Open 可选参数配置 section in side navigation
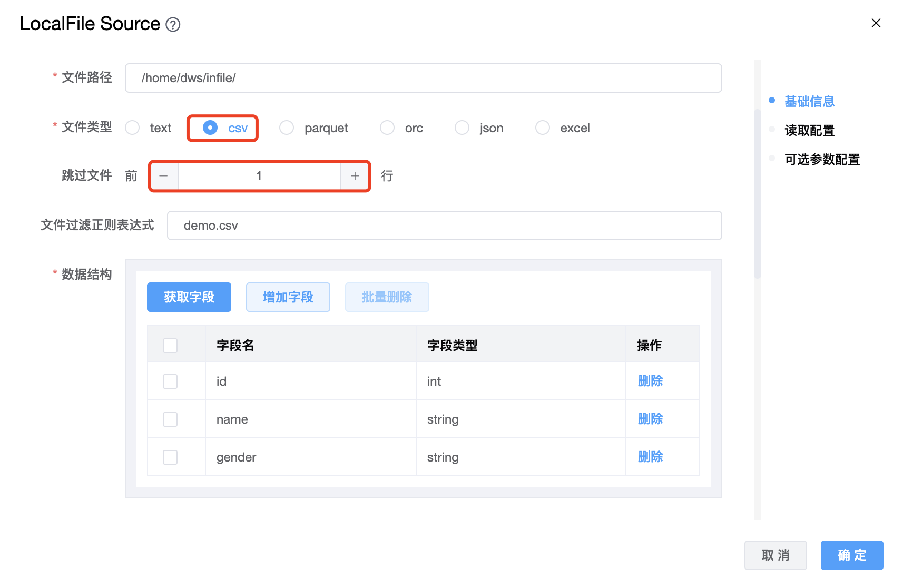 (x=822, y=160)
